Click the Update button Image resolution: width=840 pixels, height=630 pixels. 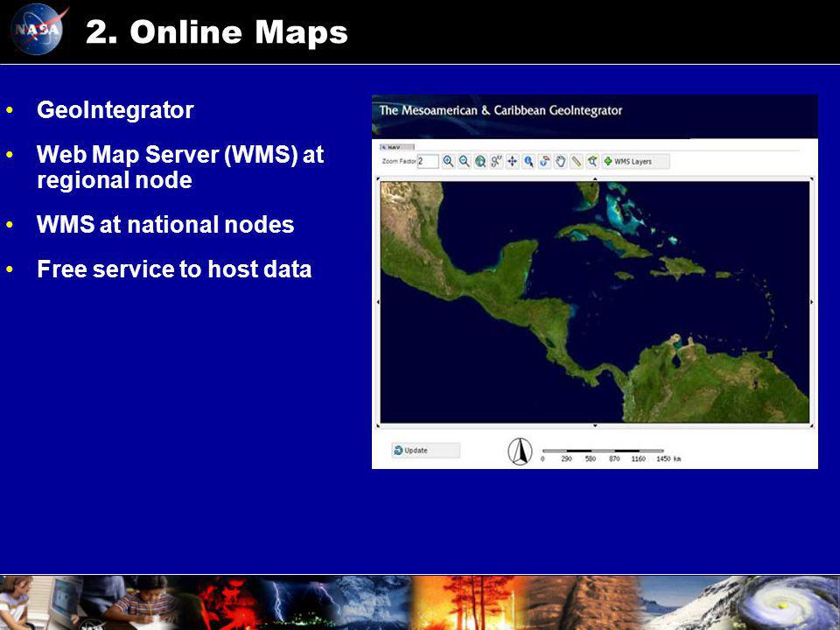[425, 451]
